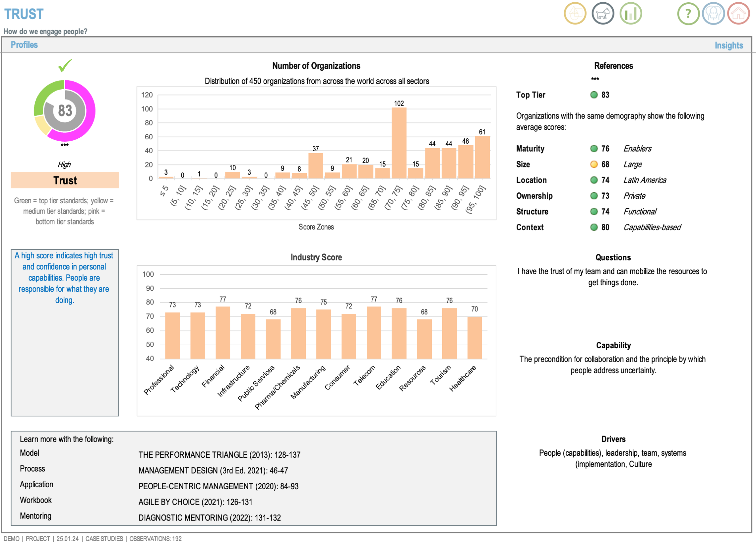Click the 'Capabilities-based' context value
The height and width of the screenshot is (542, 756).
tap(652, 228)
